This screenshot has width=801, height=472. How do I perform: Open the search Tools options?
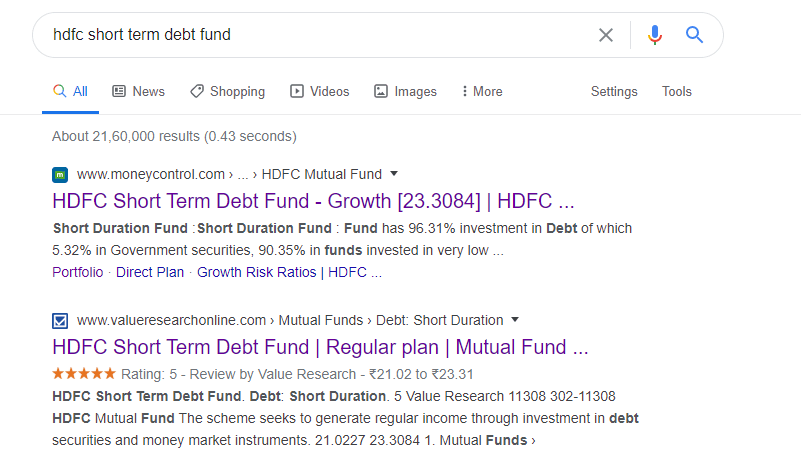point(677,91)
